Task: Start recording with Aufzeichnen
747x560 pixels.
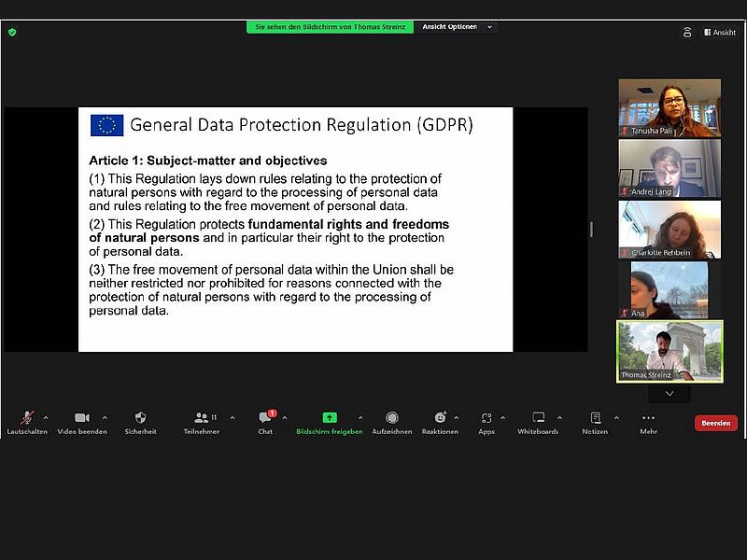Action: 391,419
